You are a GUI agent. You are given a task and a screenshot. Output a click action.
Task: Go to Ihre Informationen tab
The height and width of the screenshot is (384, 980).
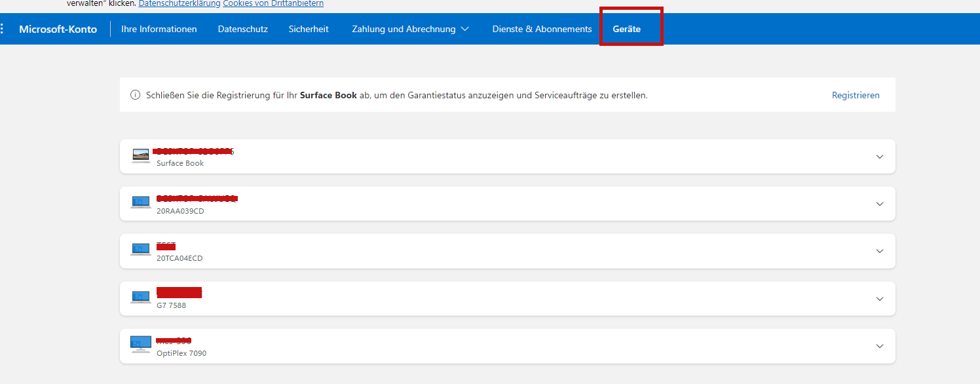pyautogui.click(x=159, y=29)
